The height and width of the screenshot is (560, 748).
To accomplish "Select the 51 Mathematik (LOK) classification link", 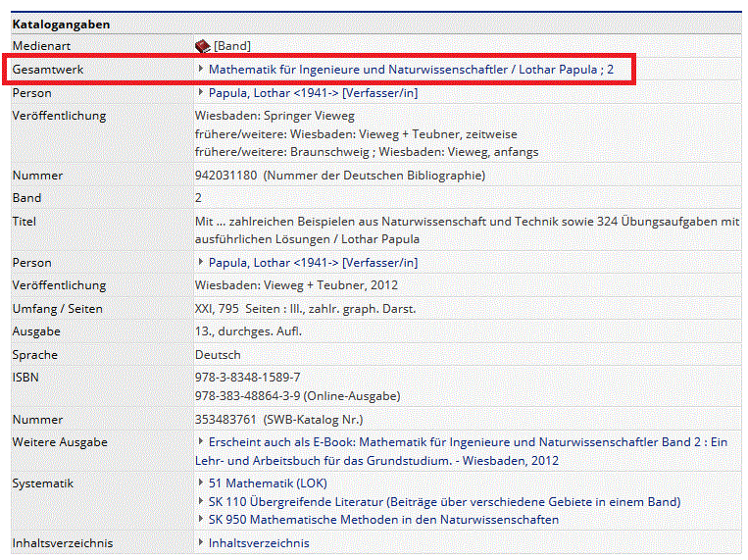I will coord(268,484).
